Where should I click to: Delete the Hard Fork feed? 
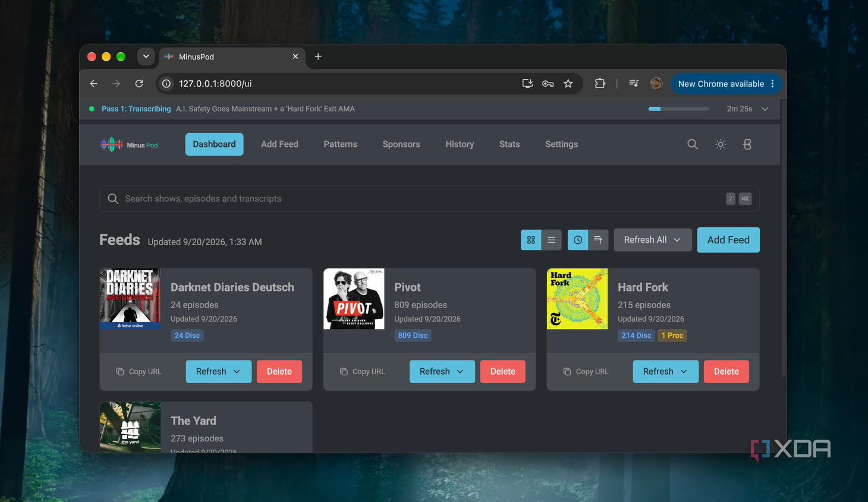coord(727,372)
